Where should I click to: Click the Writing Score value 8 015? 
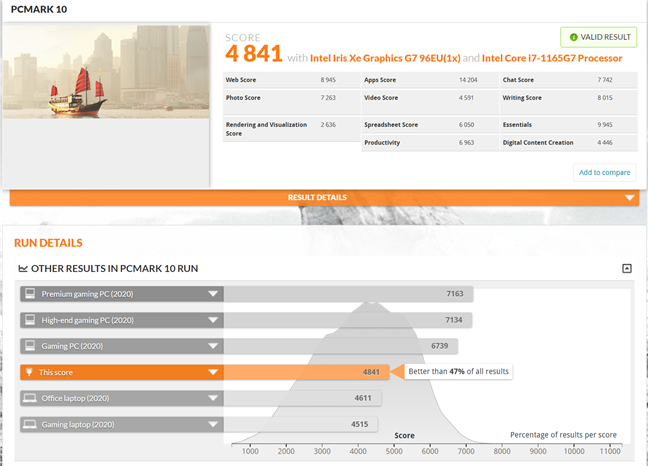[605, 98]
